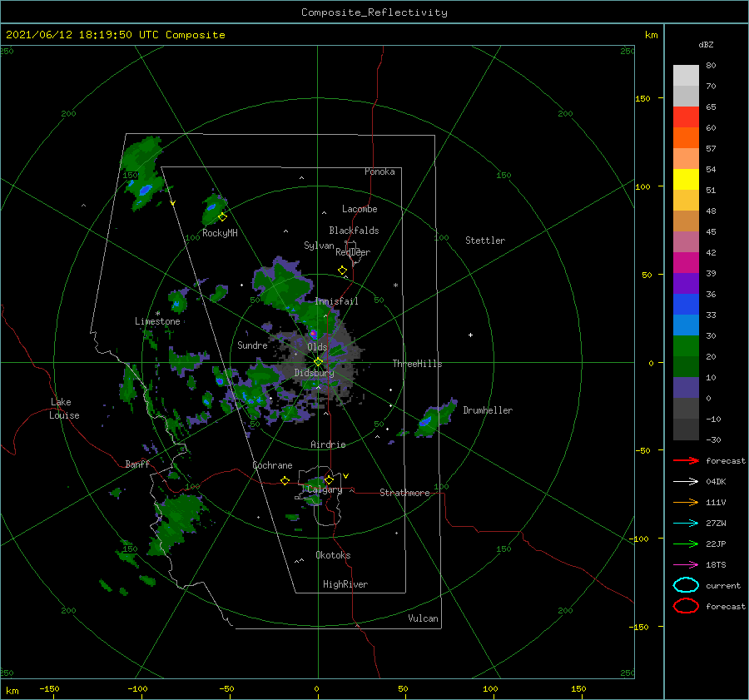Viewport: 749px width, 700px height.
Task: Click the green echo over Calgary
Action: [x=315, y=484]
